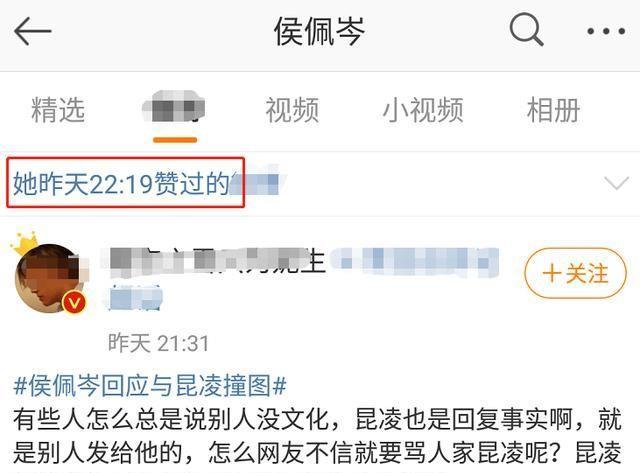Switch to the 视频 tab
The height and width of the screenshot is (473, 640).
[292, 110]
